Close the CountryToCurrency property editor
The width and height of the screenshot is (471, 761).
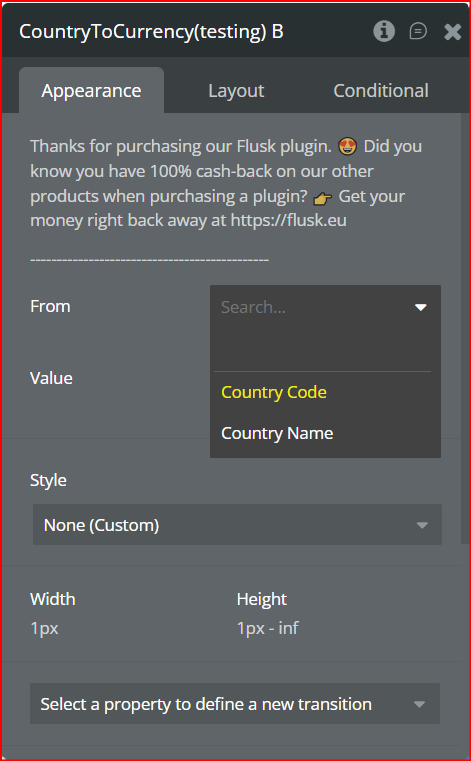[453, 32]
